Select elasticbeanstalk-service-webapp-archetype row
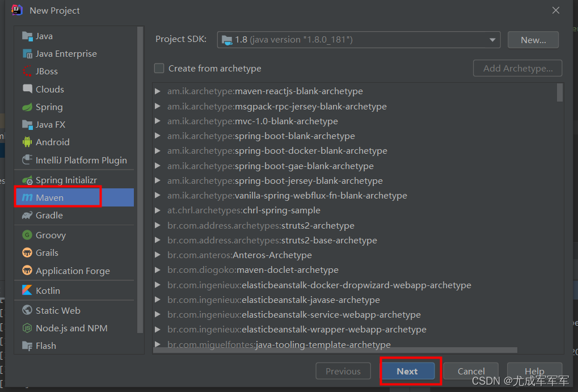The height and width of the screenshot is (392, 578). (294, 314)
